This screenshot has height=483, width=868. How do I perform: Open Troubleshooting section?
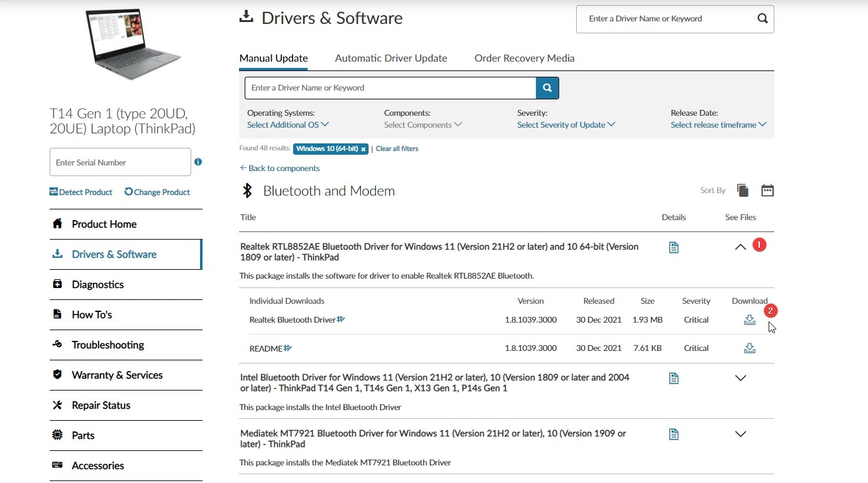pos(126,345)
